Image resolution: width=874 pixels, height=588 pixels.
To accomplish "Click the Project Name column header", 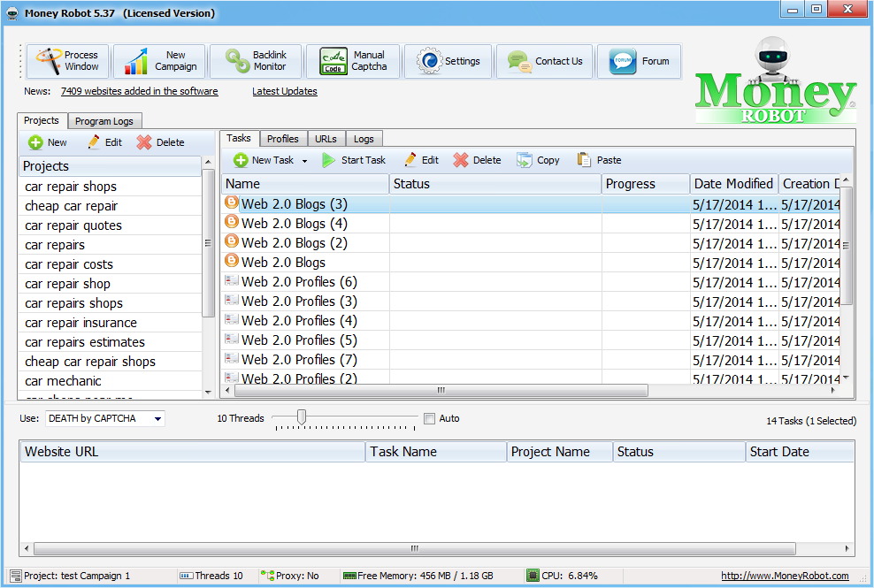I will pos(560,452).
